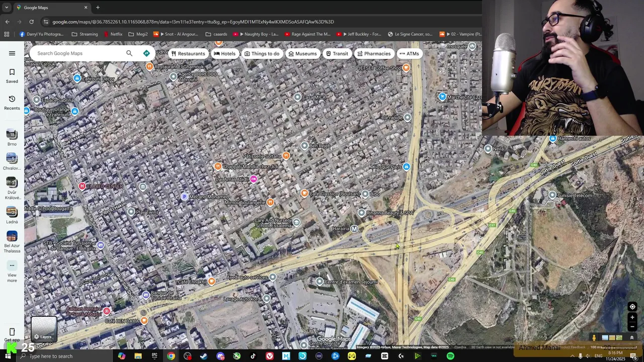
Task: Click the Rihanna Beauty & SPA marker
Action: click(361, 213)
